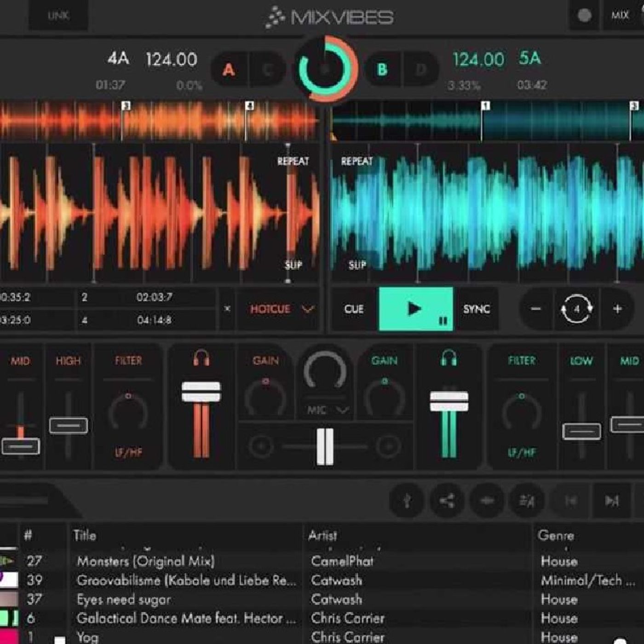This screenshot has width=644, height=644.
Task: Toggle headphone cue for deck B
Action: click(x=448, y=358)
